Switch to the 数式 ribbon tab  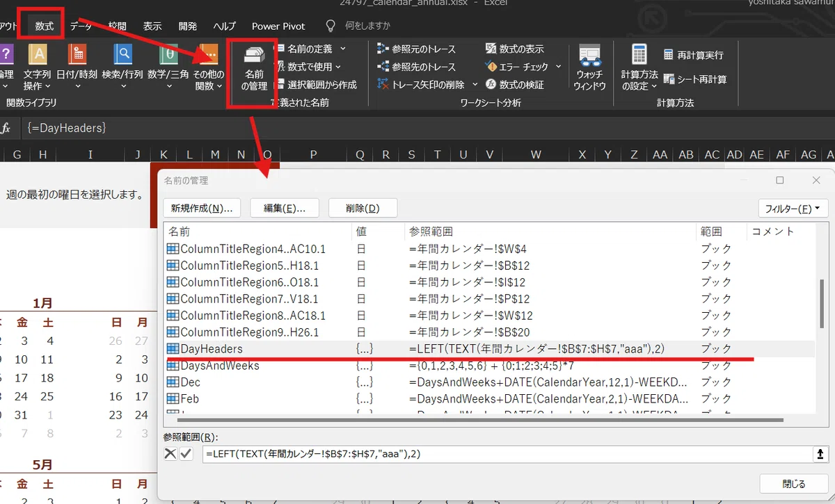[45, 26]
